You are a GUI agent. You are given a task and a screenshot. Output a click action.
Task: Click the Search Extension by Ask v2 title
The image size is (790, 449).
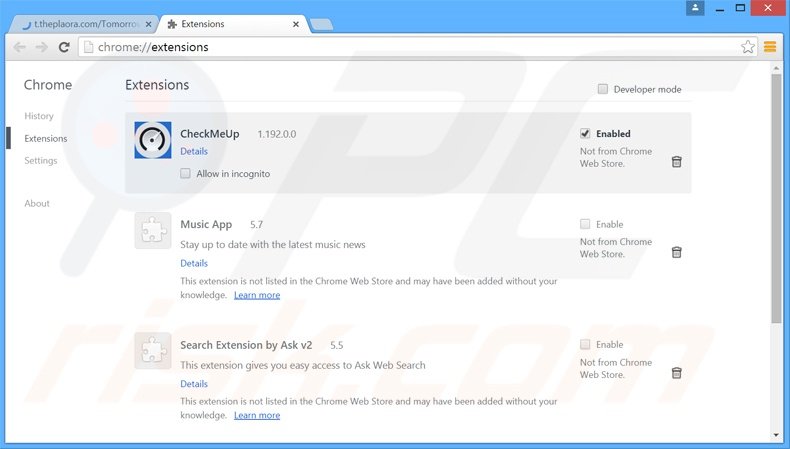click(246, 345)
